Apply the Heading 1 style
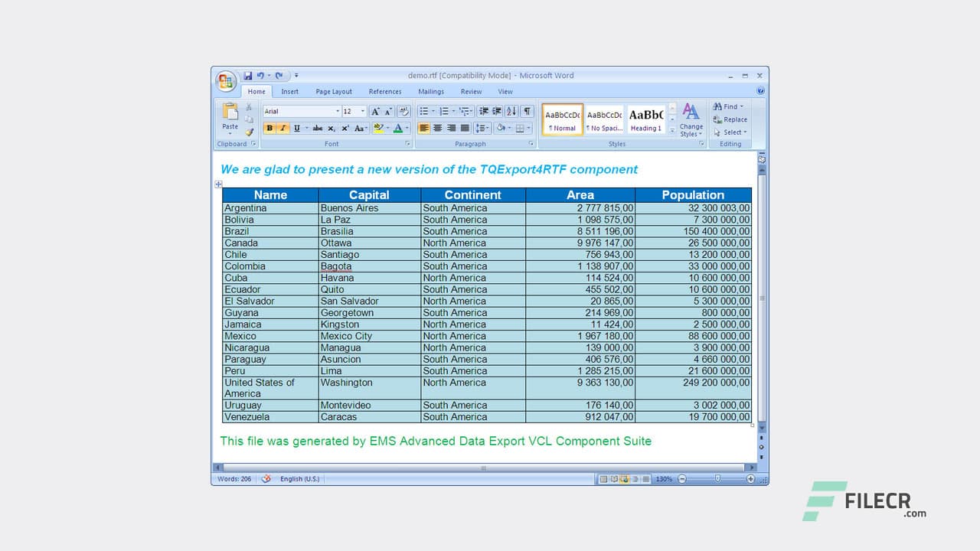 [646, 119]
